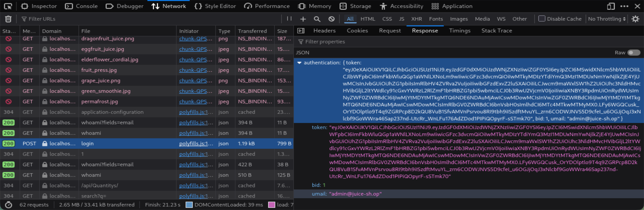Click the 200 status badge on login row

(x=8, y=144)
